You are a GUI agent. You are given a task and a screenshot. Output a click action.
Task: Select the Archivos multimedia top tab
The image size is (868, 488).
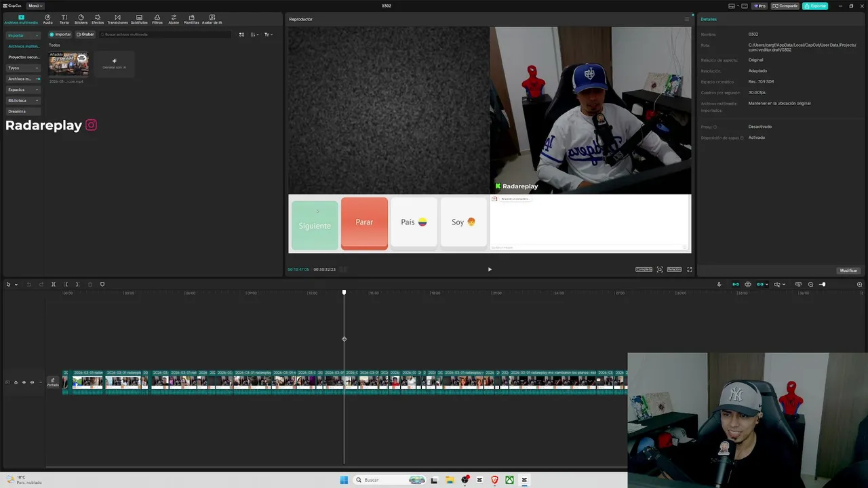tap(21, 20)
